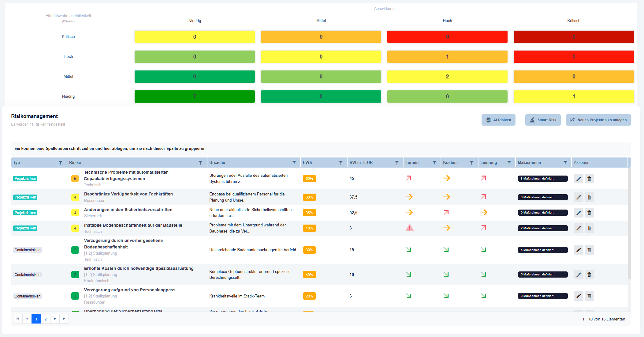Select the yellow matrix cell showing 2
The height and width of the screenshot is (337, 644).
click(447, 77)
